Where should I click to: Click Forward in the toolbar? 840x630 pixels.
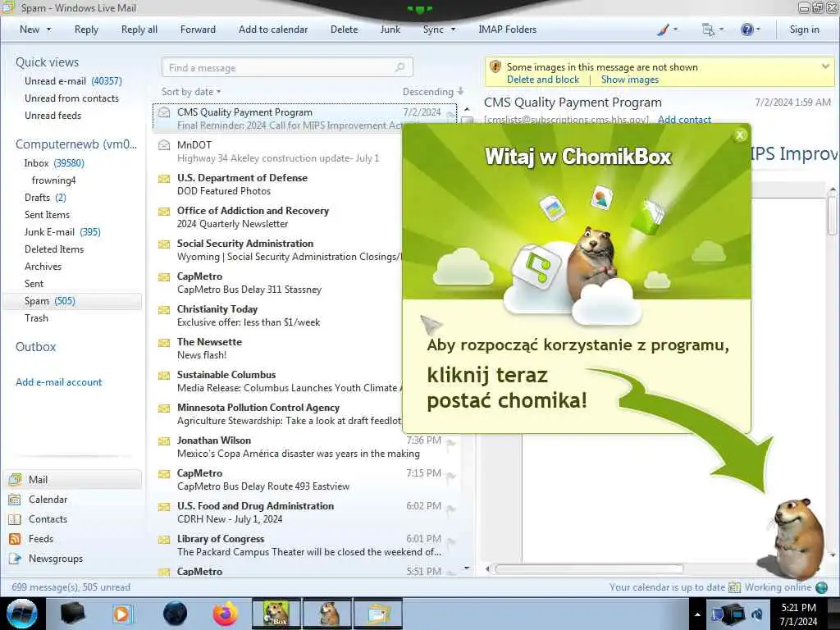point(198,30)
